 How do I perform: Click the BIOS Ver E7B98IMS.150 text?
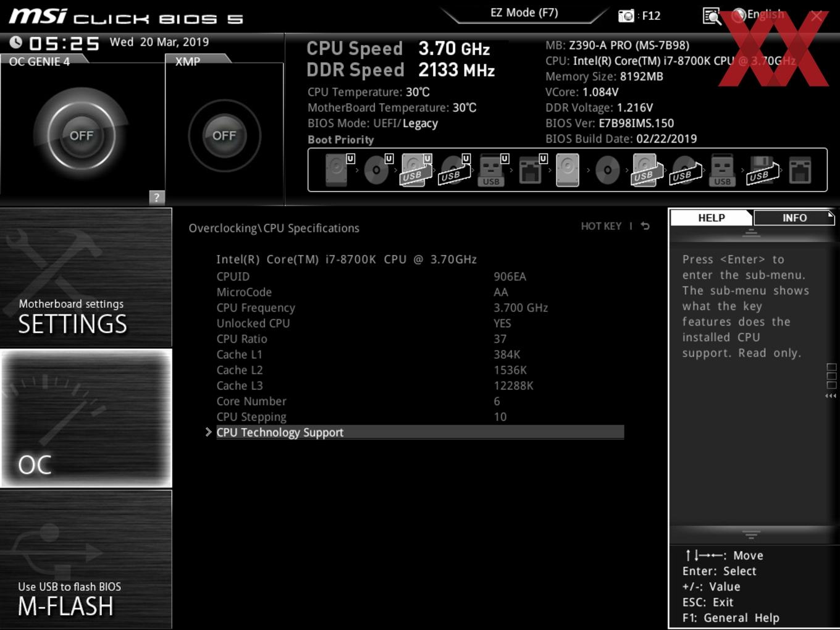(610, 123)
